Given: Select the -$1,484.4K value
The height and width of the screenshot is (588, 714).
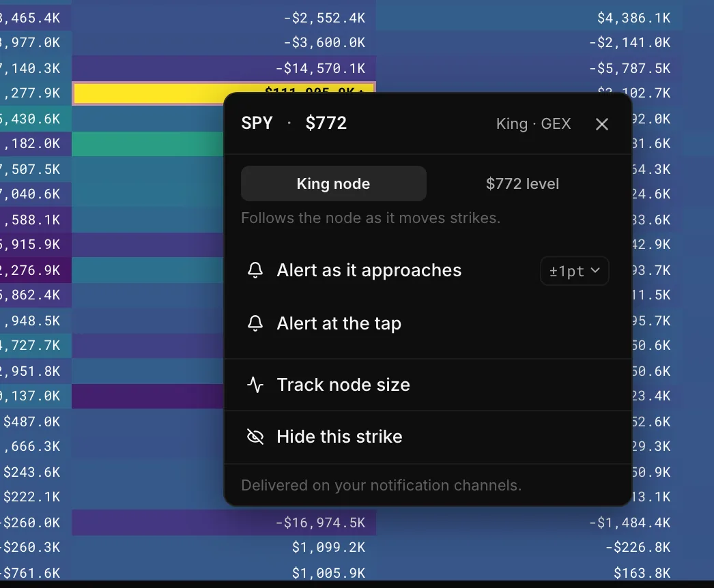Looking at the screenshot, I should [629, 523].
